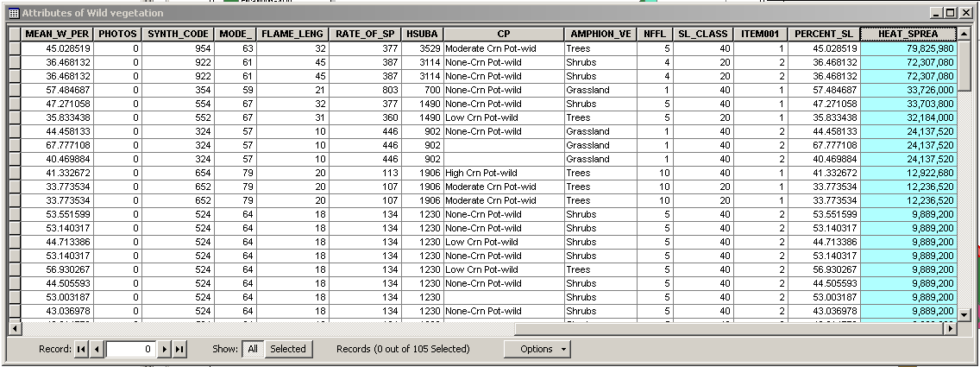Click the 32,184,000 heat spread cell
980x367 pixels.
click(908, 117)
